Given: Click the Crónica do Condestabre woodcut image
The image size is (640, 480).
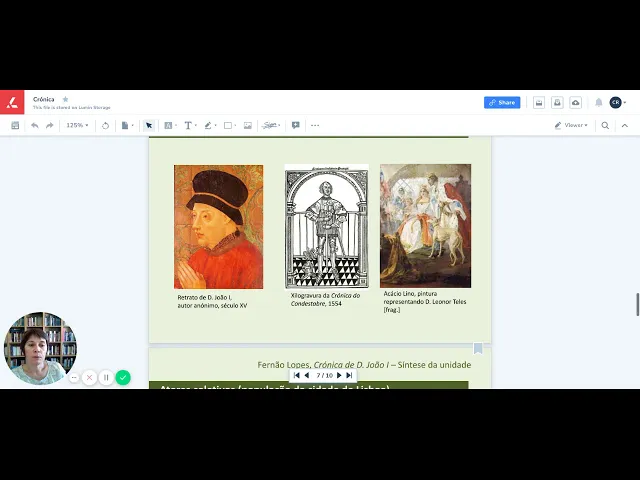Looking at the screenshot, I should [x=327, y=226].
